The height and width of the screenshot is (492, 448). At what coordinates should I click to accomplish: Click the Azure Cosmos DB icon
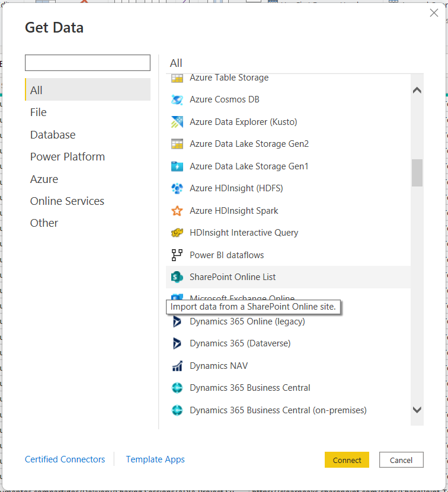coord(177,100)
